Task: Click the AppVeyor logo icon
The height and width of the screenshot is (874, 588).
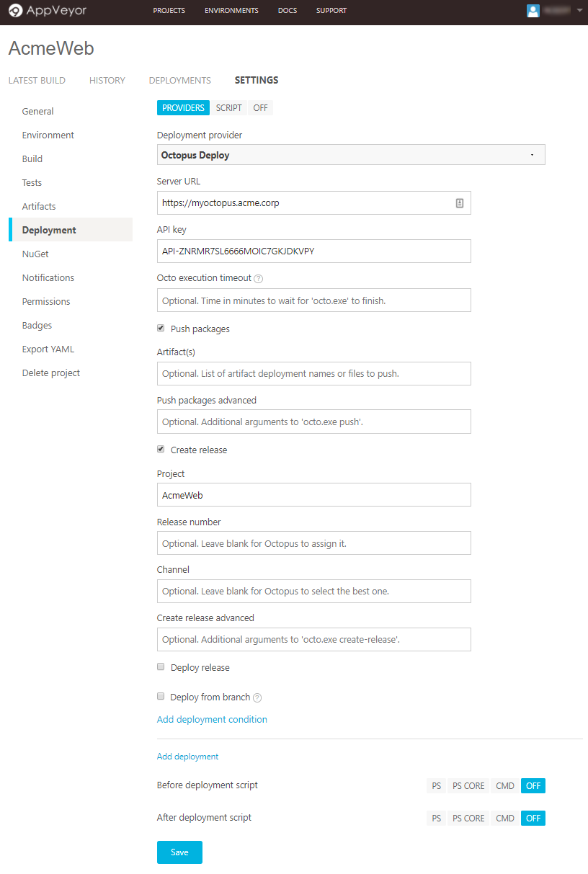Action: tap(15, 11)
